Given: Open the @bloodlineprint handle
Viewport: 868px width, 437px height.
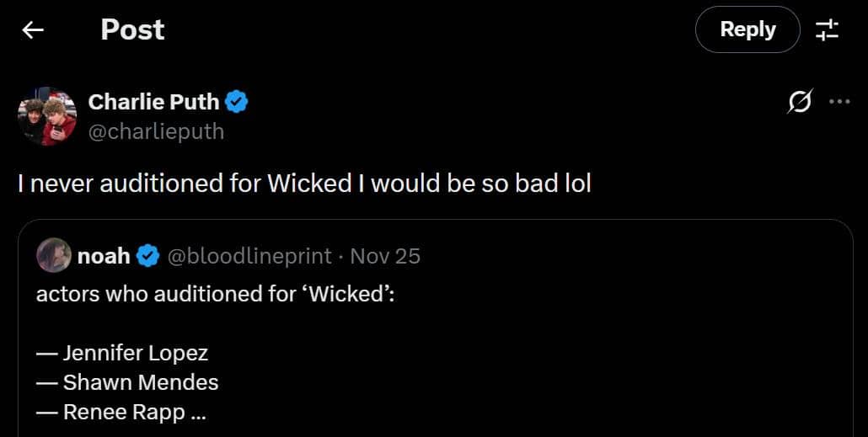Looking at the screenshot, I should [x=251, y=256].
